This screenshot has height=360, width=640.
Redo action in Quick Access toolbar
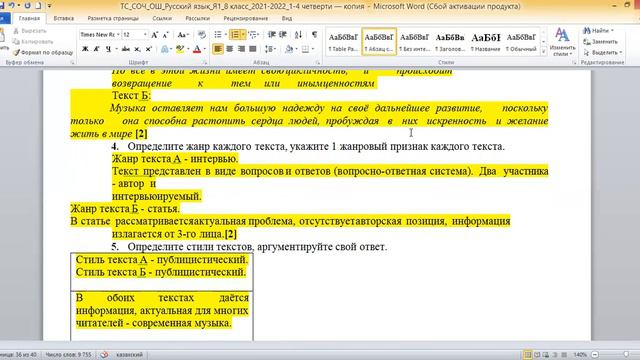pyautogui.click(x=27, y=6)
